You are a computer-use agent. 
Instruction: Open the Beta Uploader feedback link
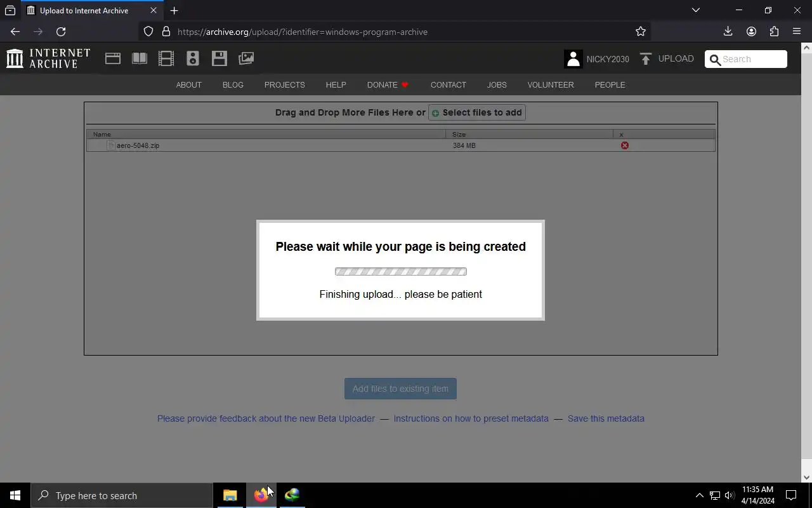click(266, 418)
